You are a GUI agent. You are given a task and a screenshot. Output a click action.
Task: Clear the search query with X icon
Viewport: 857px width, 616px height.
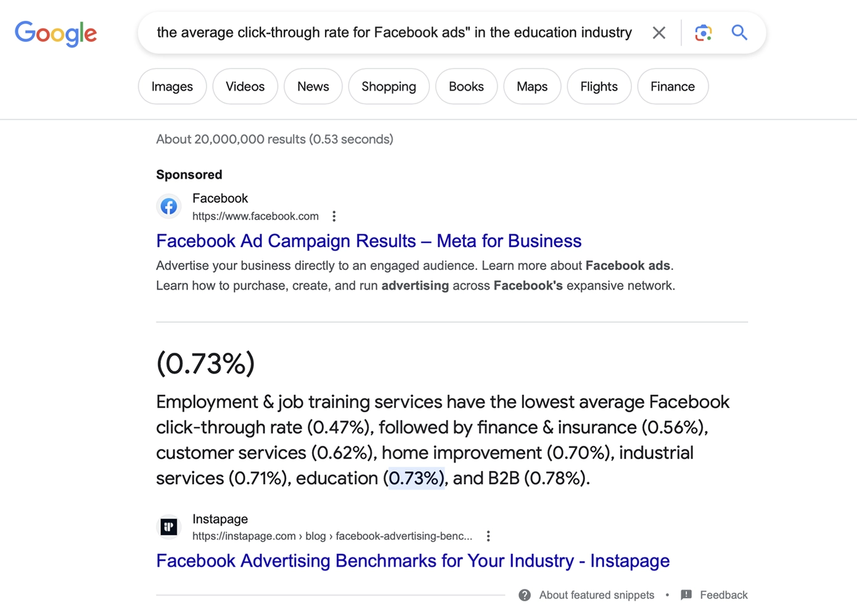[x=658, y=33]
